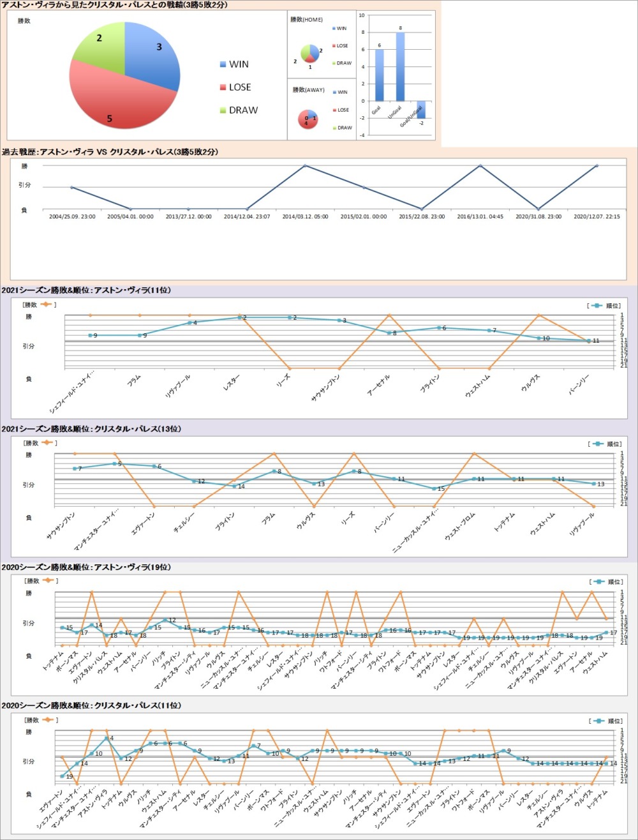The width and height of the screenshot is (638, 840).
Task: Click the rank 4 marker in 2020 Crystal Palace chart
Action: [x=107, y=739]
